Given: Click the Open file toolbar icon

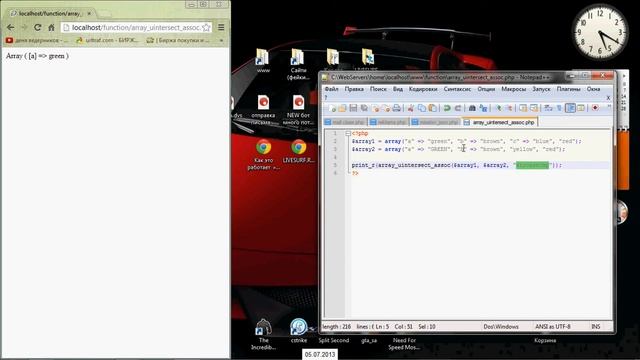Looking at the screenshot, I should (342, 108).
